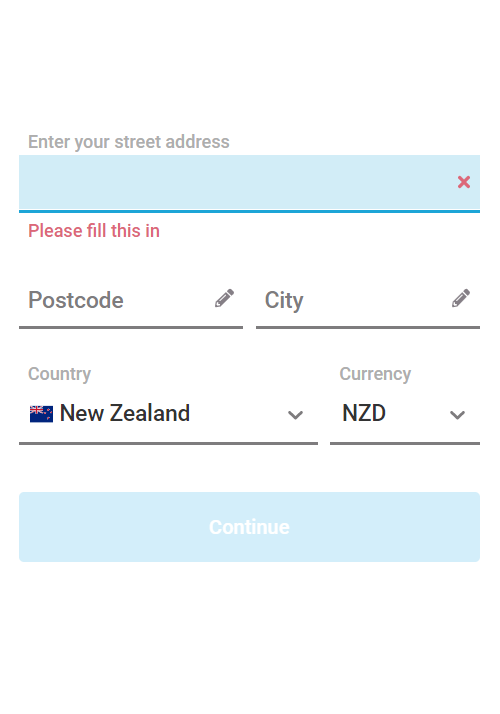The height and width of the screenshot is (714, 500).
Task: Click the grey underline beneath Postcode
Action: click(x=131, y=327)
